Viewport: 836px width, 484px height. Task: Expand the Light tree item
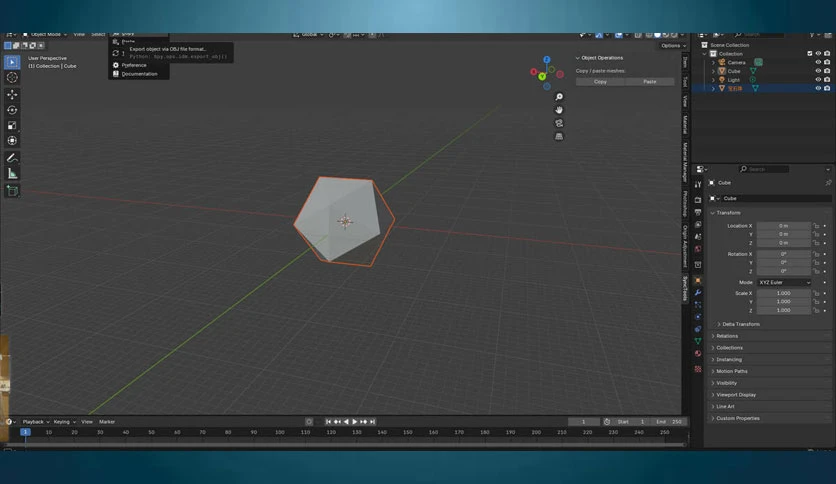(x=713, y=80)
